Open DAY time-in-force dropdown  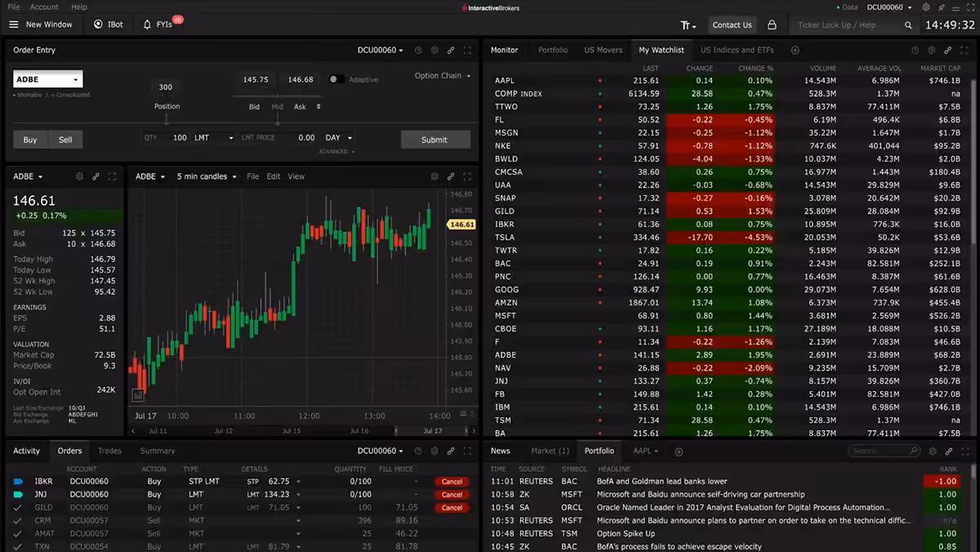pos(338,138)
